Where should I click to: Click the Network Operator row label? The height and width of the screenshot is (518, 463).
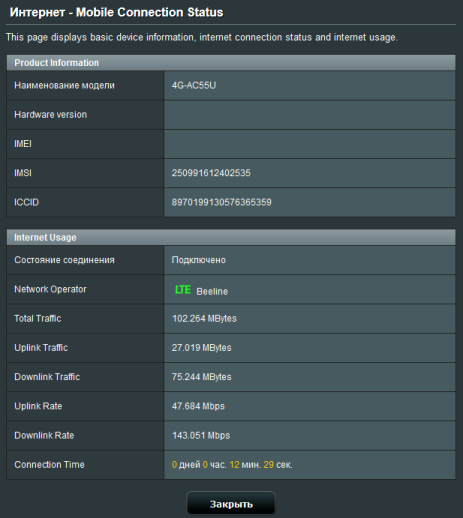pyautogui.click(x=50, y=289)
